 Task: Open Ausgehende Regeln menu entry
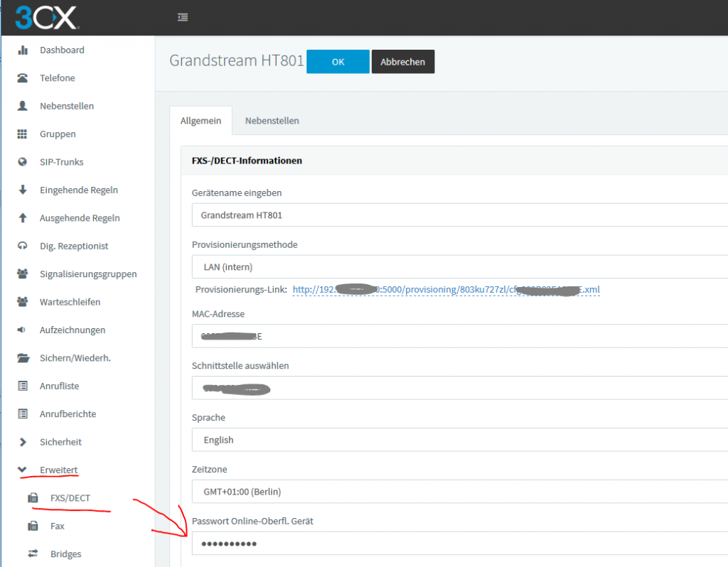coord(80,218)
